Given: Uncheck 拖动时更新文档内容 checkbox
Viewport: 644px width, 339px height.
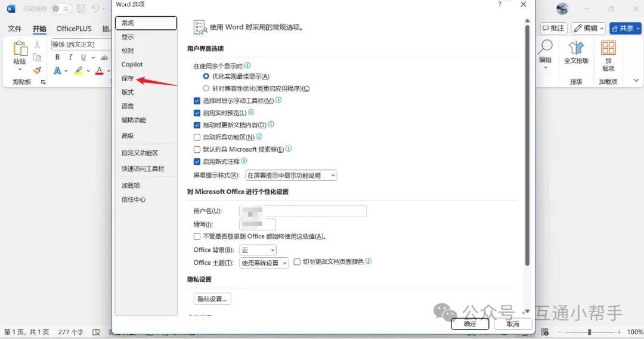Looking at the screenshot, I should 197,125.
